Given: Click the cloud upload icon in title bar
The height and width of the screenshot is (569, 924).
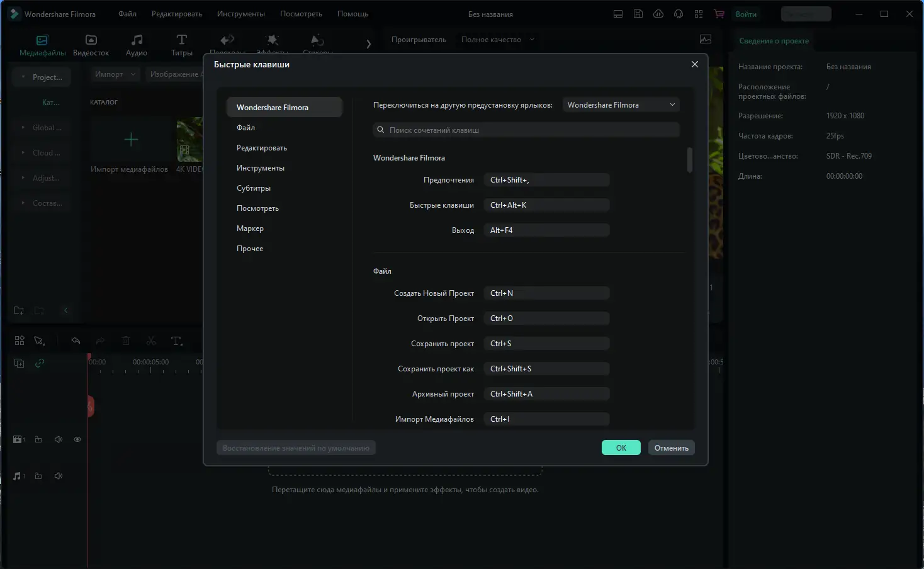Looking at the screenshot, I should [658, 14].
